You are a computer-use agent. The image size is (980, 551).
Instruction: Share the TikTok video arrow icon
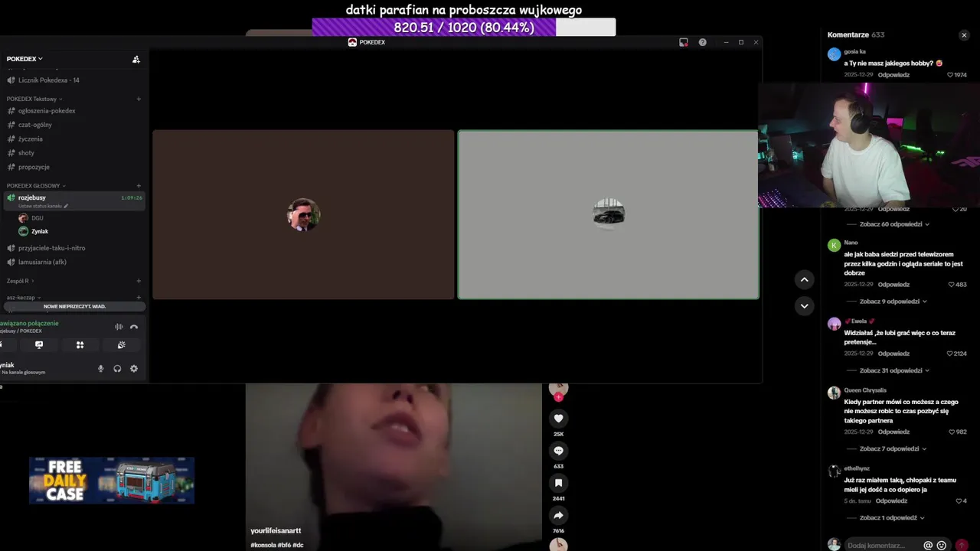tap(558, 516)
